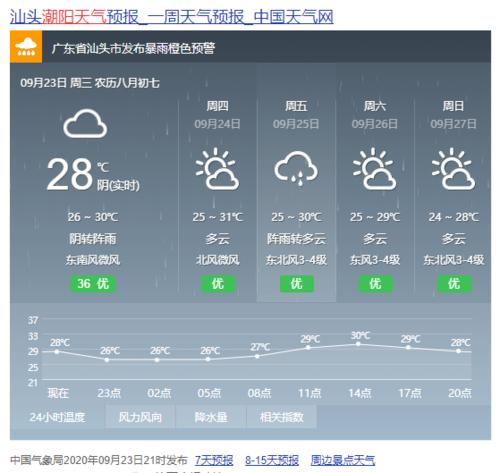Click the 北风微风 wind text

(x=217, y=260)
